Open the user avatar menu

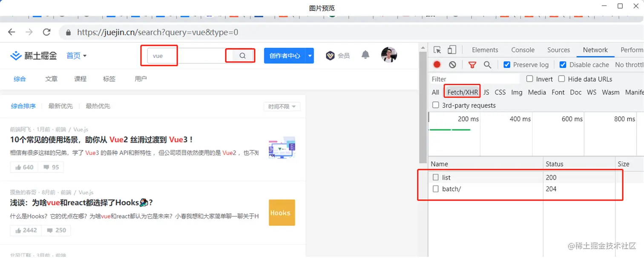pos(389,54)
